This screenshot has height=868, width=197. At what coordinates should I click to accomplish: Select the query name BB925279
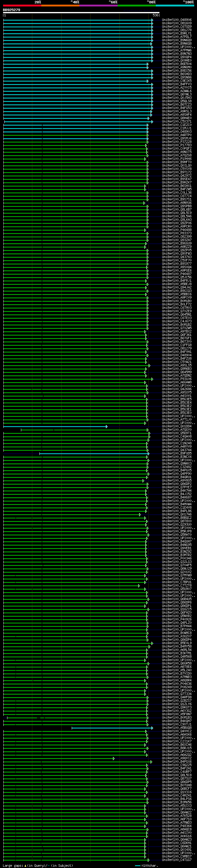pyautogui.click(x=11, y=10)
